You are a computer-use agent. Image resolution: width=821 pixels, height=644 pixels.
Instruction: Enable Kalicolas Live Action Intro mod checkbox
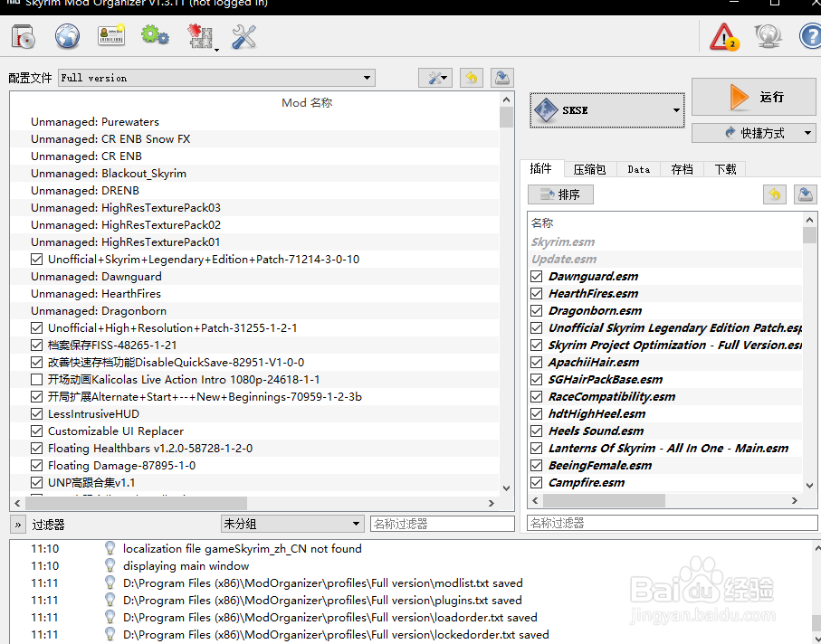[x=36, y=379]
